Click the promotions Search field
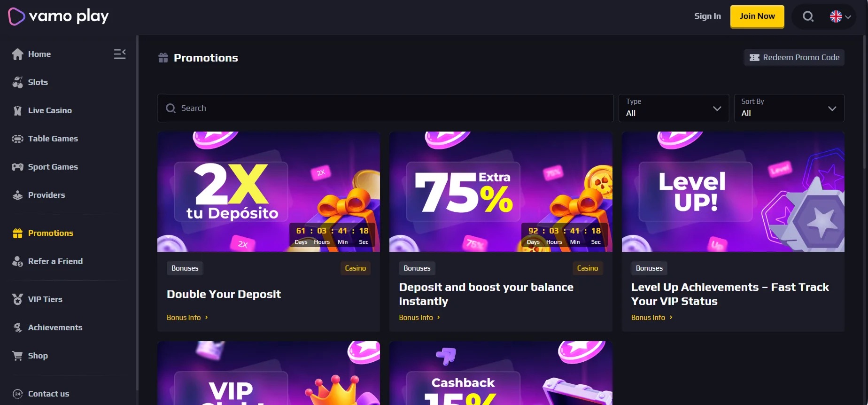Viewport: 868px width, 405px height. (x=385, y=108)
